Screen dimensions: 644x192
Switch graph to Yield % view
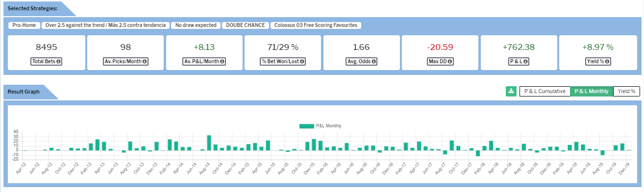coord(626,91)
